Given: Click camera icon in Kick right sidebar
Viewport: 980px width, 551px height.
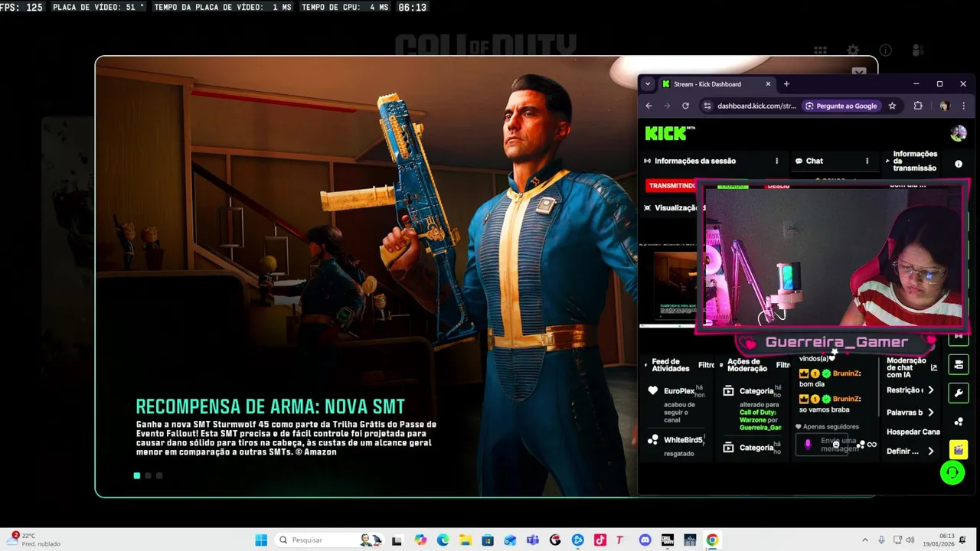Looking at the screenshot, I should coord(958,364).
